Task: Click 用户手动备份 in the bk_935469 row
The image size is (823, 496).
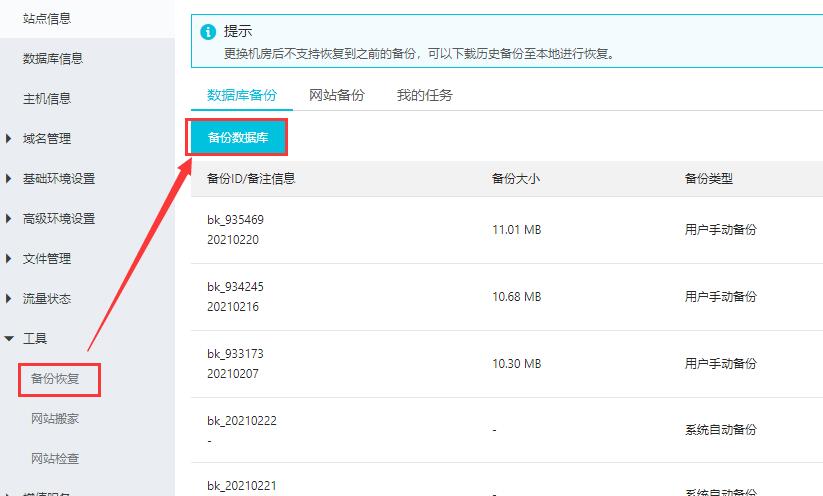Action: coord(721,229)
